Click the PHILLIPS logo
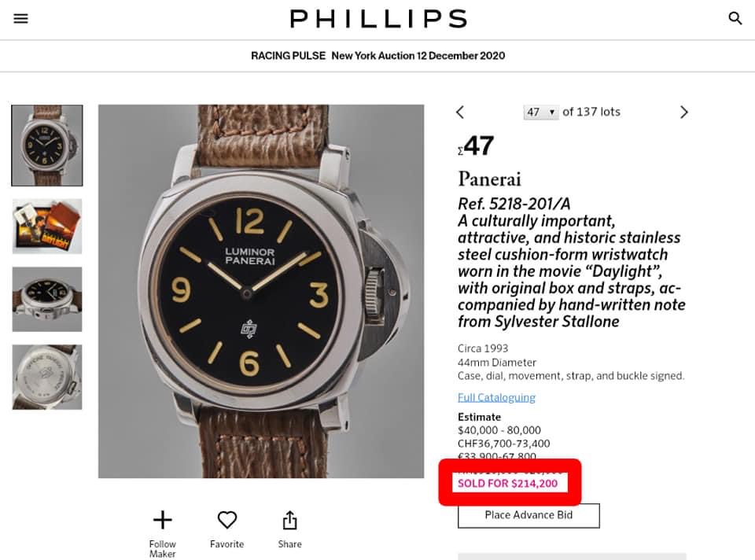 (378, 18)
